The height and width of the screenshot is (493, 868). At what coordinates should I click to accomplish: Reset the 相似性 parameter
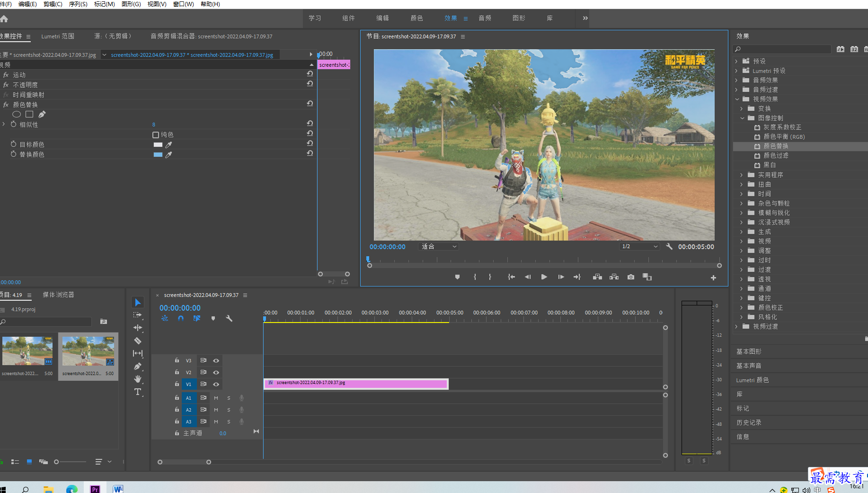pos(310,123)
